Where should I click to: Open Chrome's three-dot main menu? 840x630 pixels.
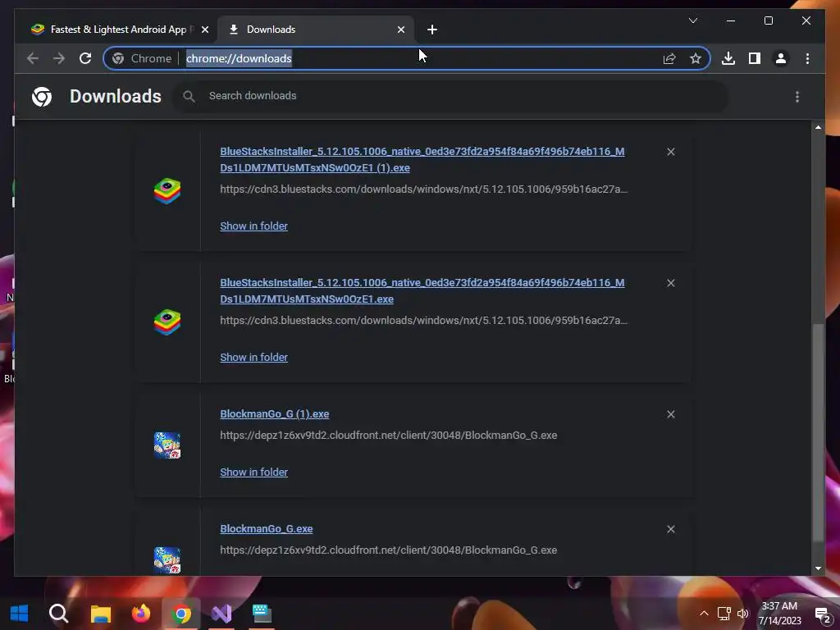(807, 58)
